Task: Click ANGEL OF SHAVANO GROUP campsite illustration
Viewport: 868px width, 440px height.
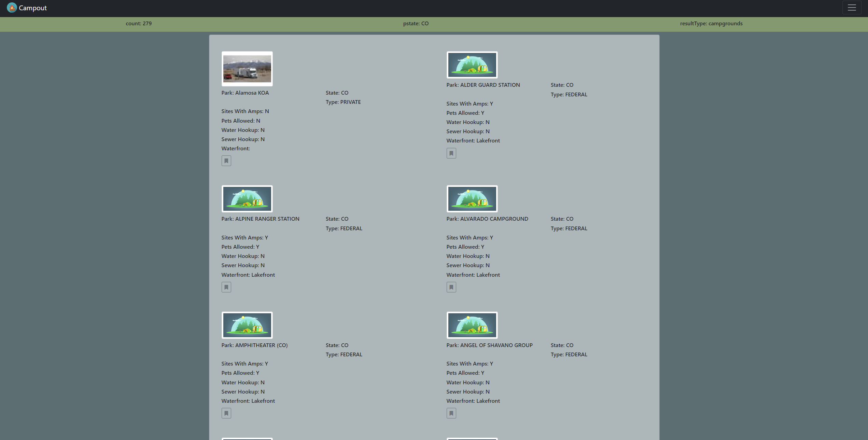Action: point(472,325)
